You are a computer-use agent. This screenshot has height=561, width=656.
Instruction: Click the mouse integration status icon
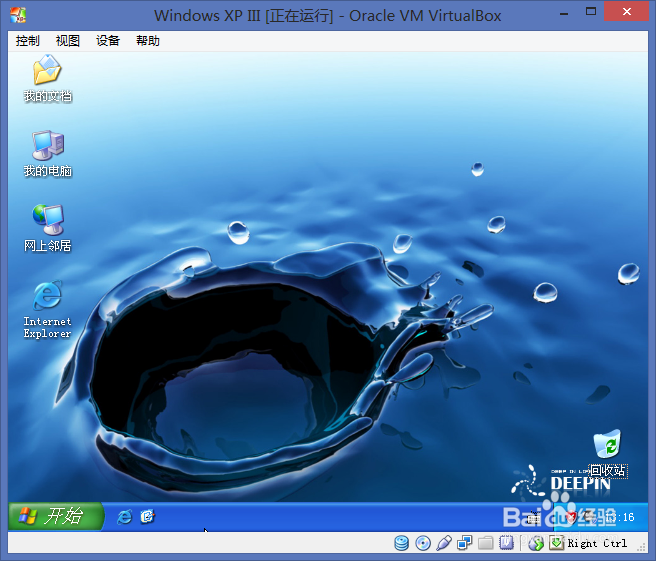coord(536,543)
